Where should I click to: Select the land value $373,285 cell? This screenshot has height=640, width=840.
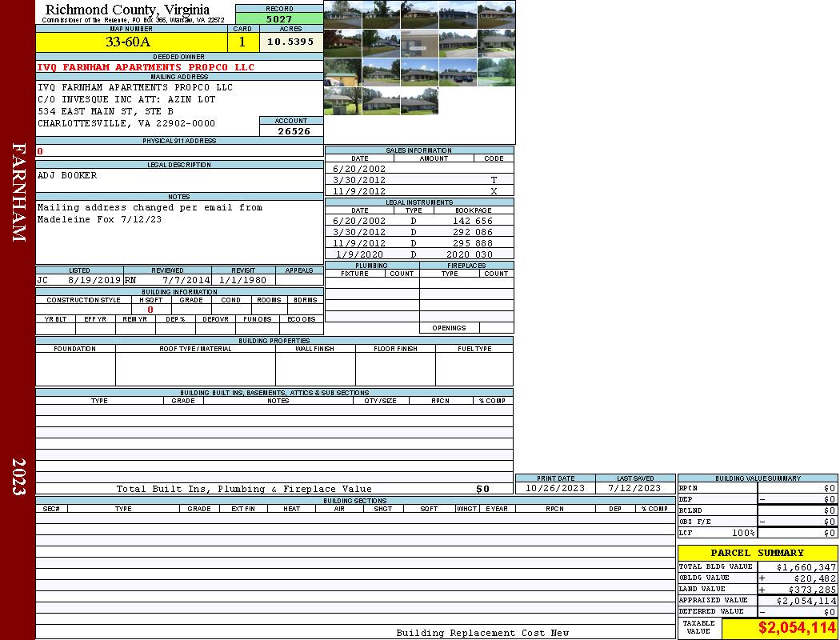point(796,590)
